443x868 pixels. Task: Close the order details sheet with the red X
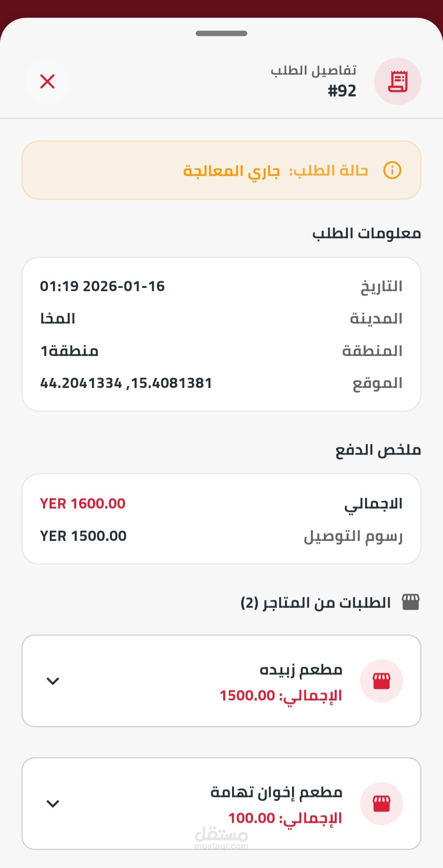(x=48, y=81)
